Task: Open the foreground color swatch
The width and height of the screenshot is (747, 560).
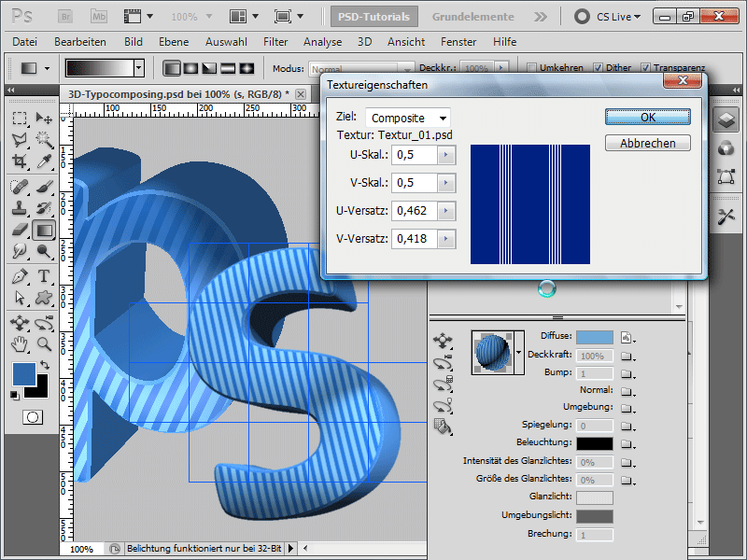Action: click(x=23, y=374)
